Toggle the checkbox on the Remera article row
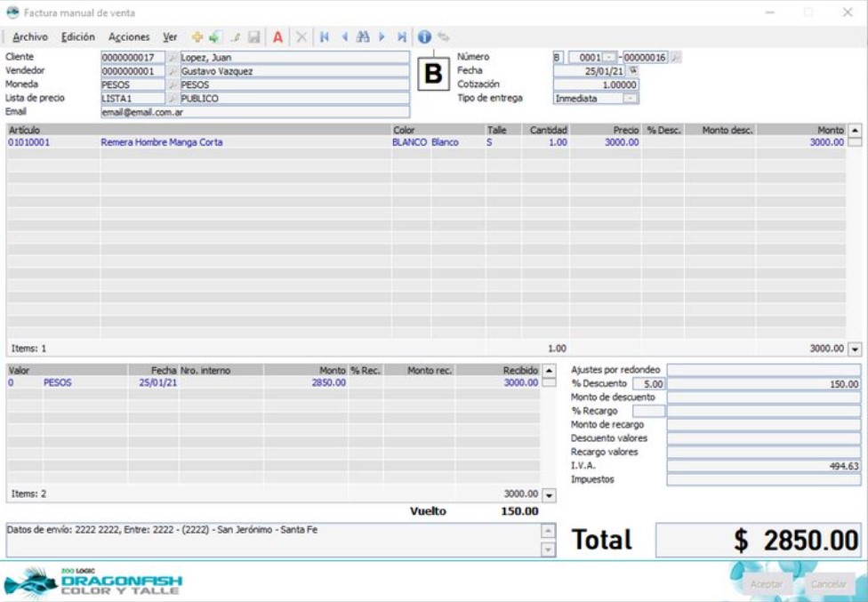The width and height of the screenshot is (868, 602). click(855, 142)
